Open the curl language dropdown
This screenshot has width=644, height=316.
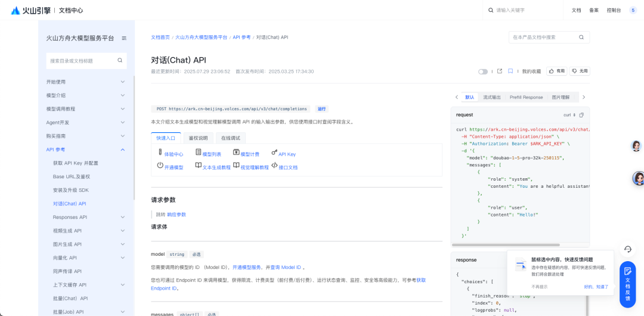click(569, 115)
